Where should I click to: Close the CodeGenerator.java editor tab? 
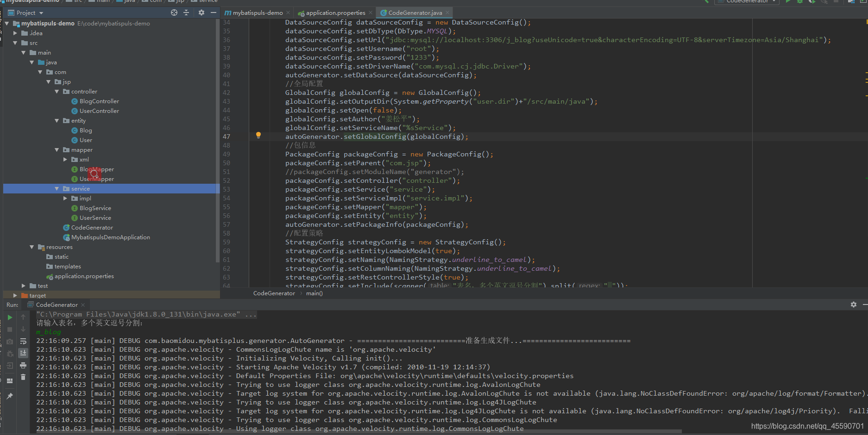click(447, 13)
